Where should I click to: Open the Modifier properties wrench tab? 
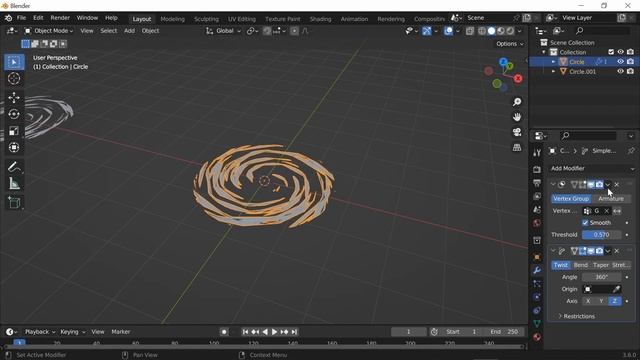(537, 270)
